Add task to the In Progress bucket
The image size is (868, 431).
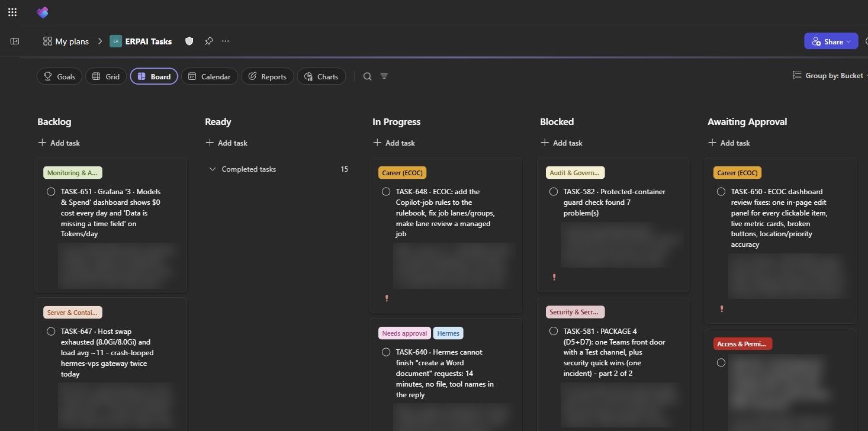click(x=394, y=143)
